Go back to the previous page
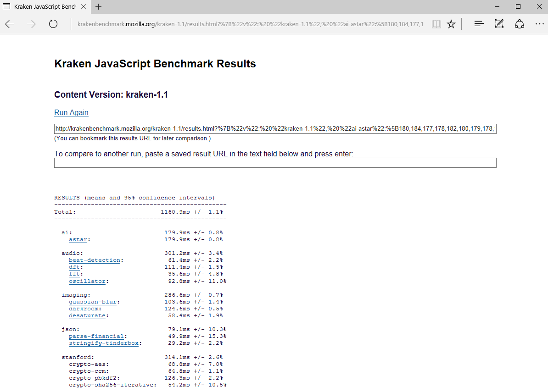Image resolution: width=548 pixels, height=392 pixels. coord(10,24)
